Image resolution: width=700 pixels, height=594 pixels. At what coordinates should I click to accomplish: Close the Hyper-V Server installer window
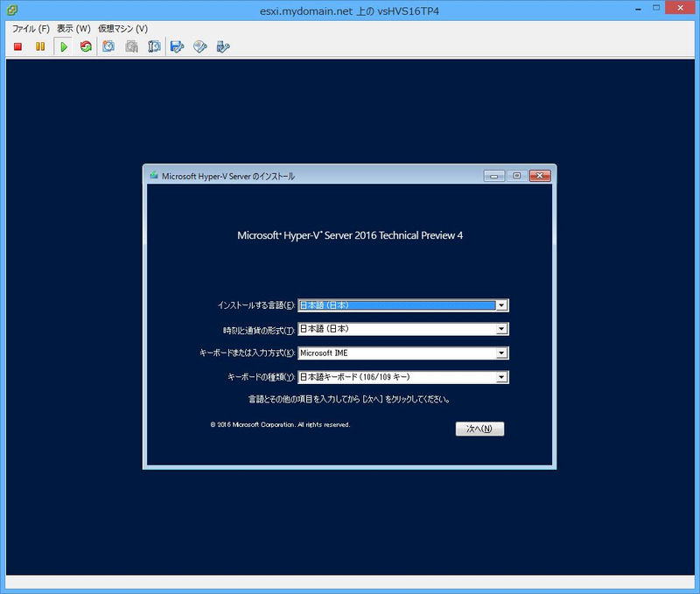click(x=540, y=176)
